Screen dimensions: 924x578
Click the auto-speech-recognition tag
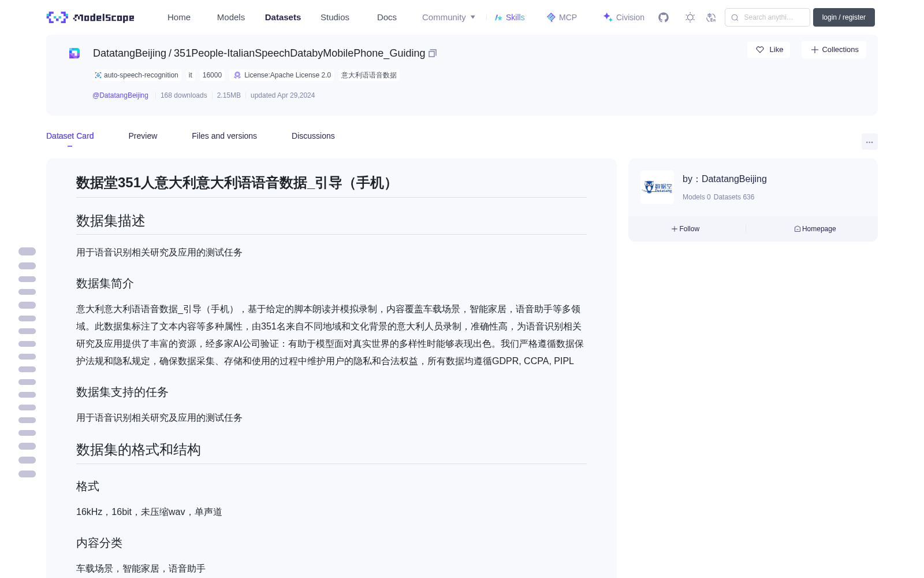point(136,75)
